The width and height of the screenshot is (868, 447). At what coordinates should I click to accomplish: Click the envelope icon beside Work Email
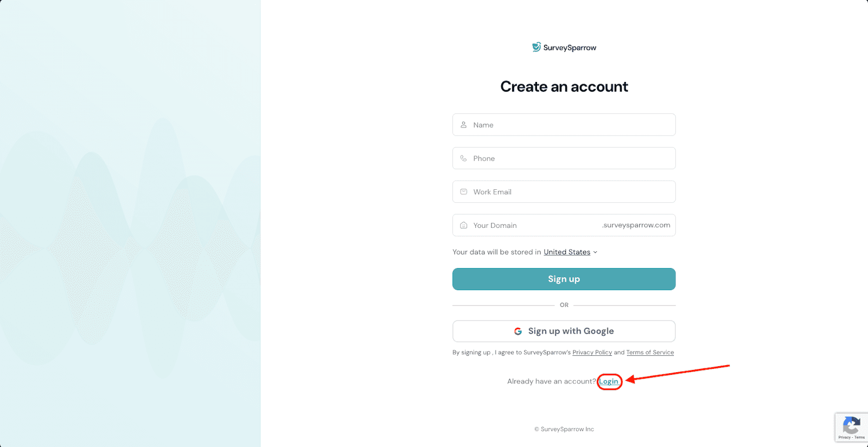point(464,192)
